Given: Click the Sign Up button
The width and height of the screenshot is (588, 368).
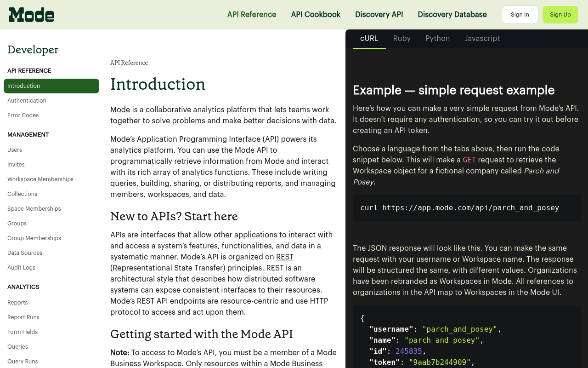Looking at the screenshot, I should click(560, 15).
